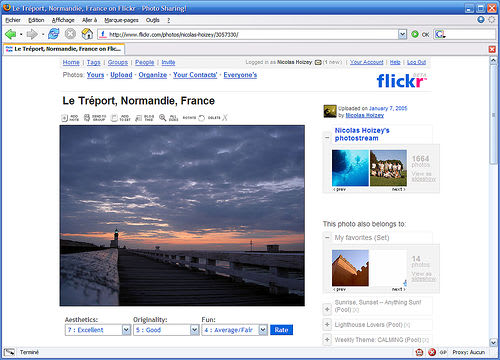
Task: Click the status bar icon beside Terminé
Action: coord(9,352)
